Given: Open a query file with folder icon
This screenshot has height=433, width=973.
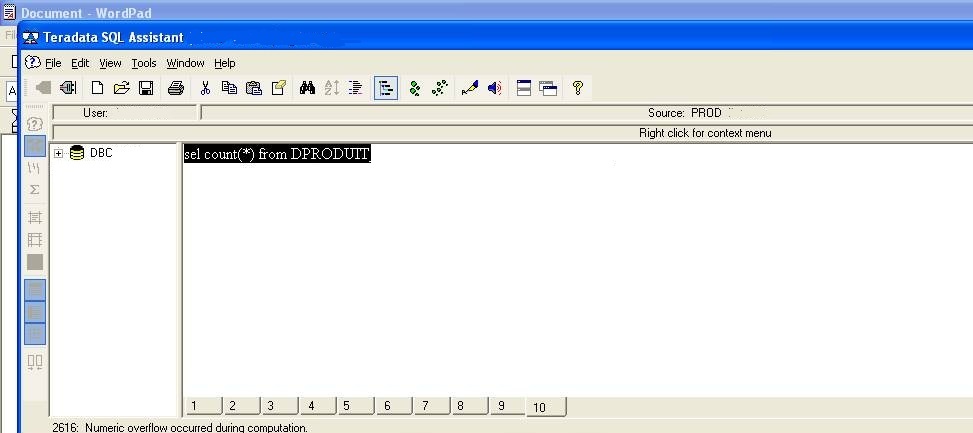Looking at the screenshot, I should (122, 88).
